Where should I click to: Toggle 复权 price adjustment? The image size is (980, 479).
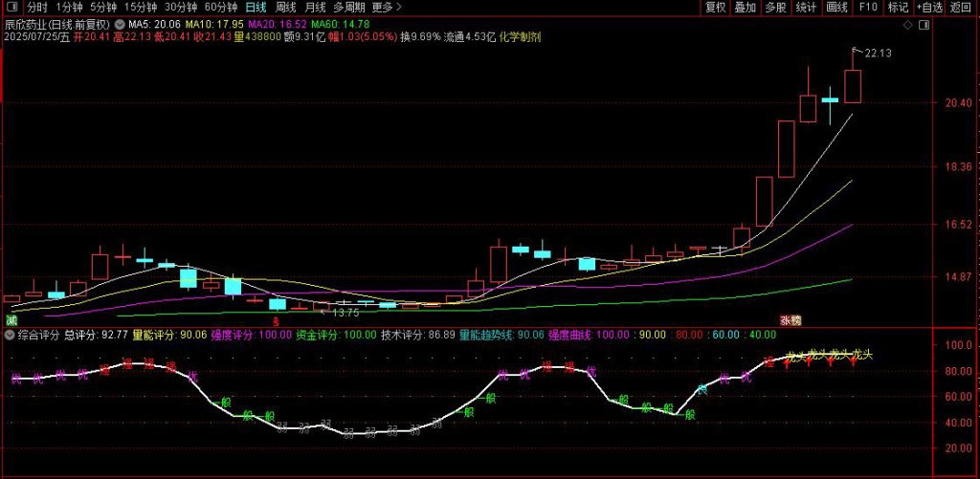(716, 7)
